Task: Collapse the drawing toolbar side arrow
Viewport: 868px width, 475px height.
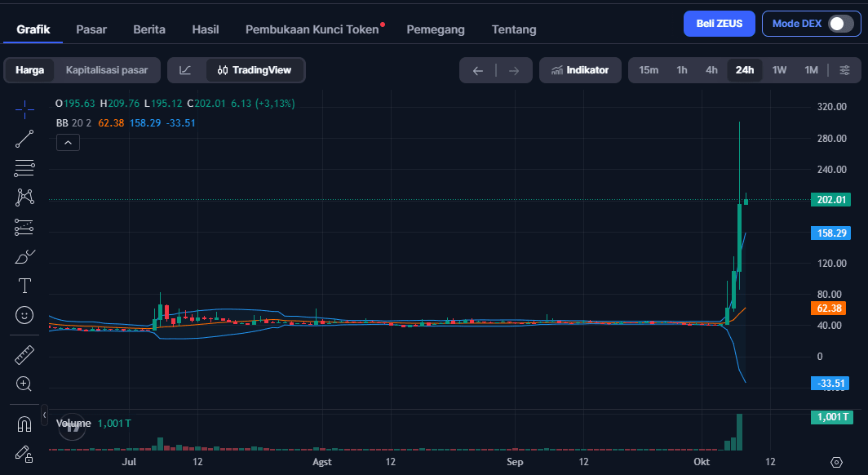Action: pos(44,415)
